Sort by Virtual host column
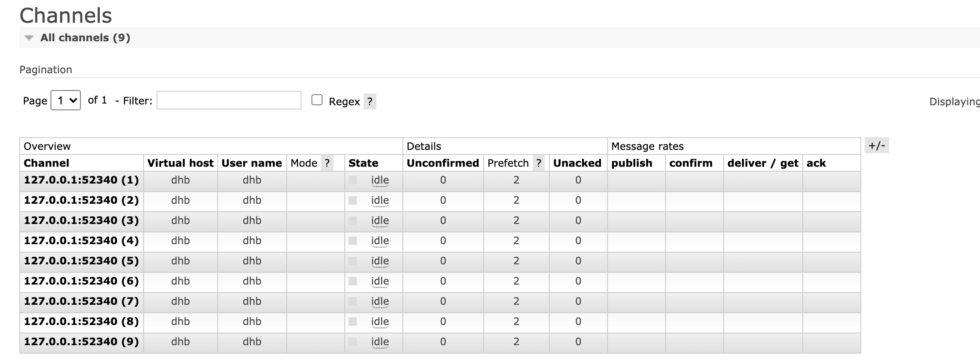The image size is (980, 362). click(x=180, y=163)
